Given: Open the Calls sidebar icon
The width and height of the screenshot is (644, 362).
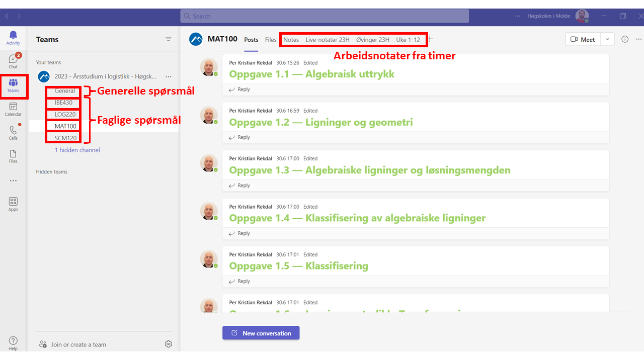Looking at the screenshot, I should coord(13,133).
